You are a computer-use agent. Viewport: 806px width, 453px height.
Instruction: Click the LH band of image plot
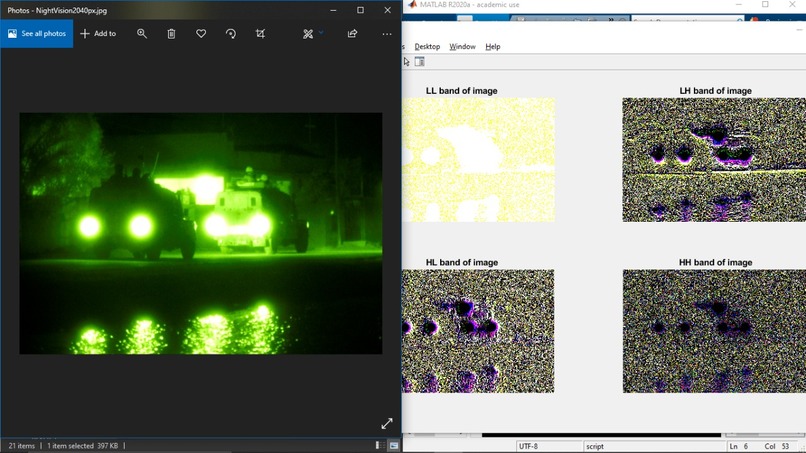[714, 159]
